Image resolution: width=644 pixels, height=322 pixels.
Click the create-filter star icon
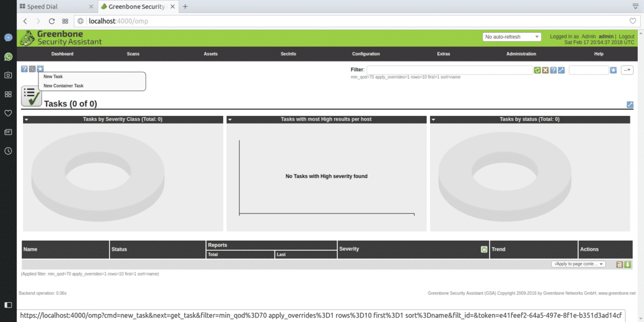613,70
